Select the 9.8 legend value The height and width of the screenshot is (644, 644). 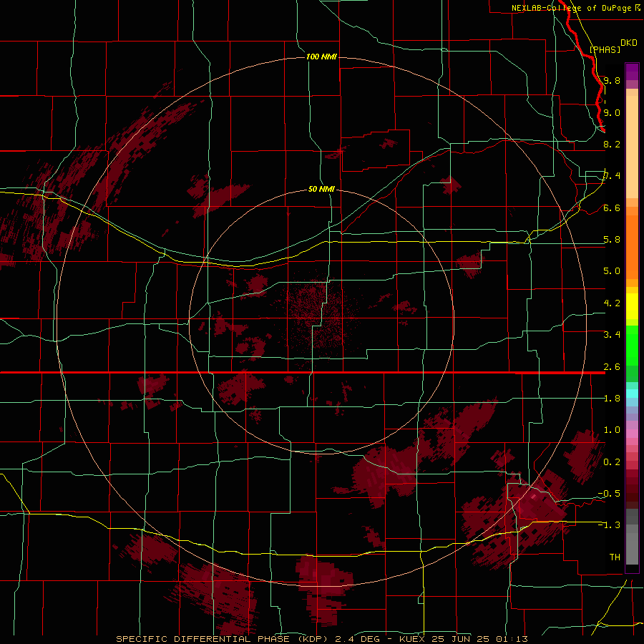612,80
